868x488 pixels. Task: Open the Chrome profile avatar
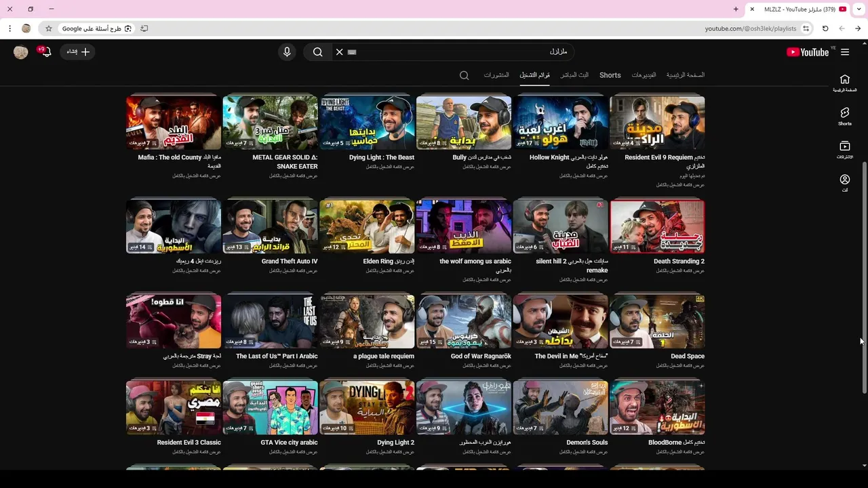click(26, 28)
